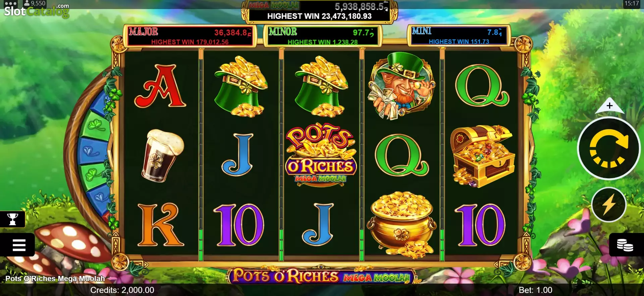The width and height of the screenshot is (644, 296).
Task: View the Mini jackpot panel
Action: 459,35
